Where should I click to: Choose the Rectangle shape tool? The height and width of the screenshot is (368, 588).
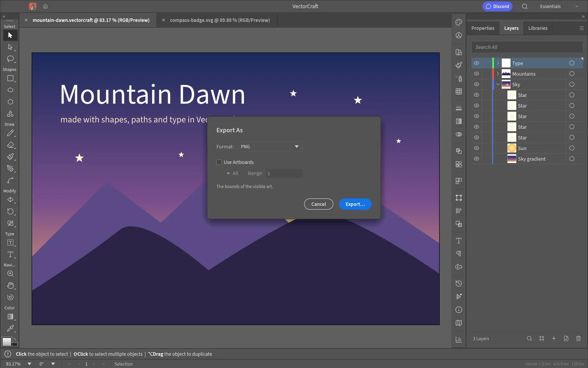pyautogui.click(x=10, y=78)
